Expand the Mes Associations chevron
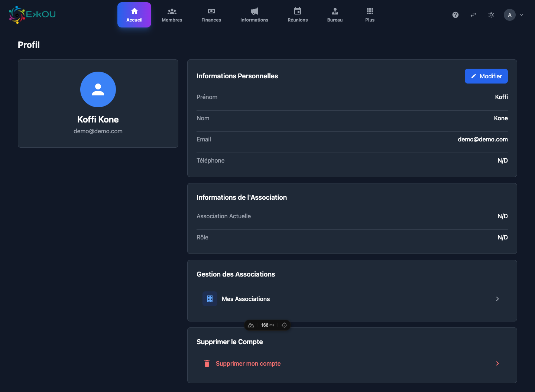The image size is (535, 392). pos(497,299)
